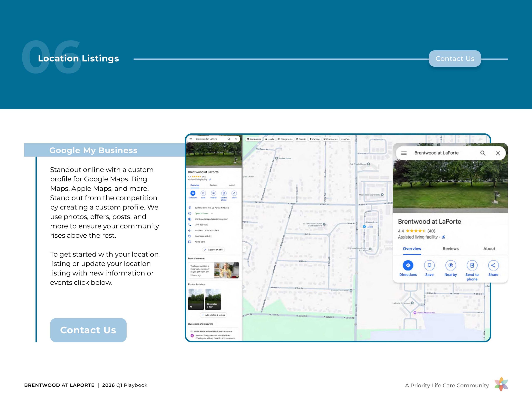Clear search with X in enlarged search bar
This screenshot has width=532, height=411.
pyautogui.click(x=498, y=153)
